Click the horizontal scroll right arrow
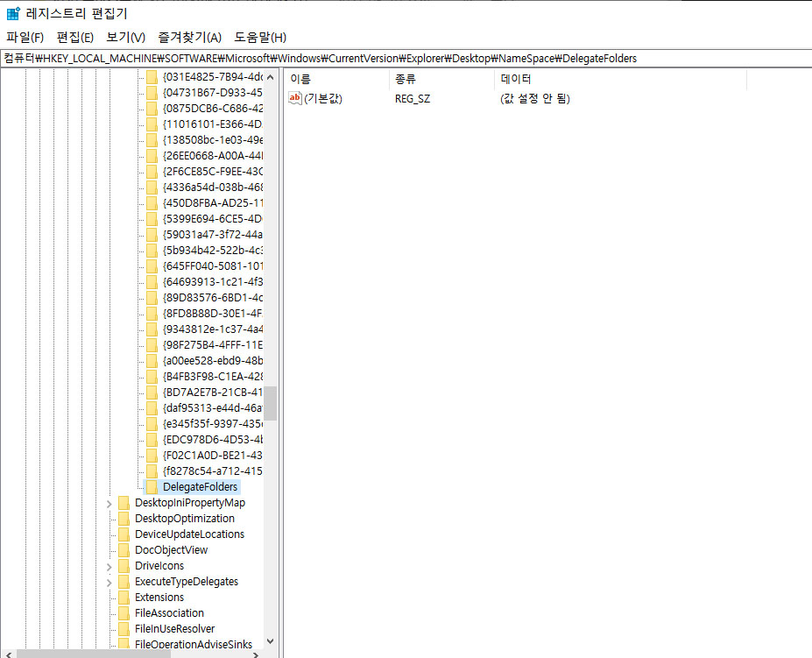The width and height of the screenshot is (812, 658). (256, 654)
